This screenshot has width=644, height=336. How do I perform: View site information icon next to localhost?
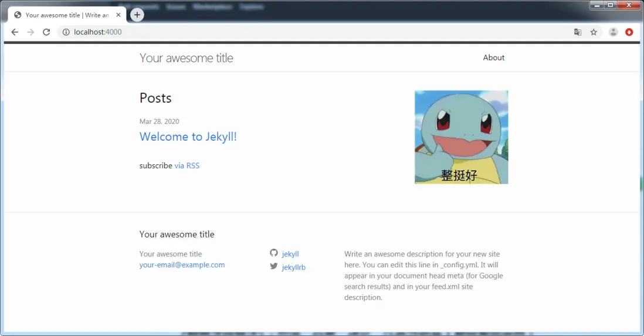tap(66, 32)
